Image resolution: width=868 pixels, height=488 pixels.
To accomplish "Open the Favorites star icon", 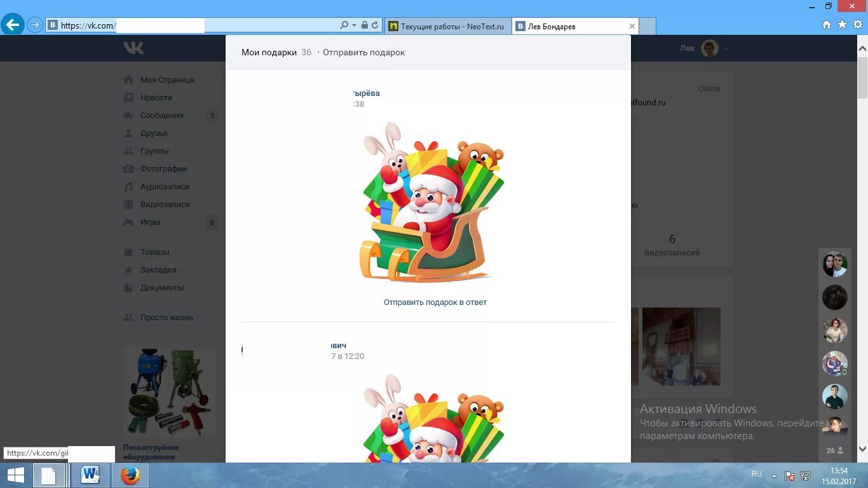I will [842, 25].
